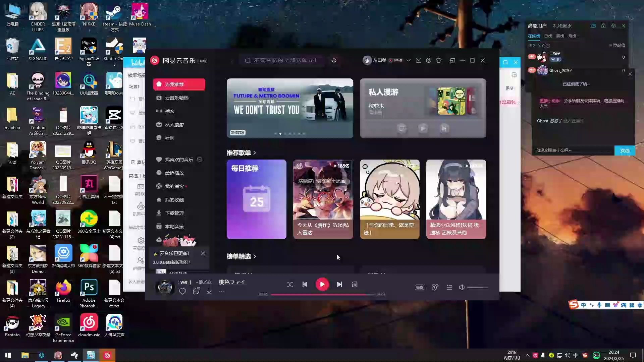Open the comments icon in player bar
Screen dimensions: 644x362
[196, 292]
